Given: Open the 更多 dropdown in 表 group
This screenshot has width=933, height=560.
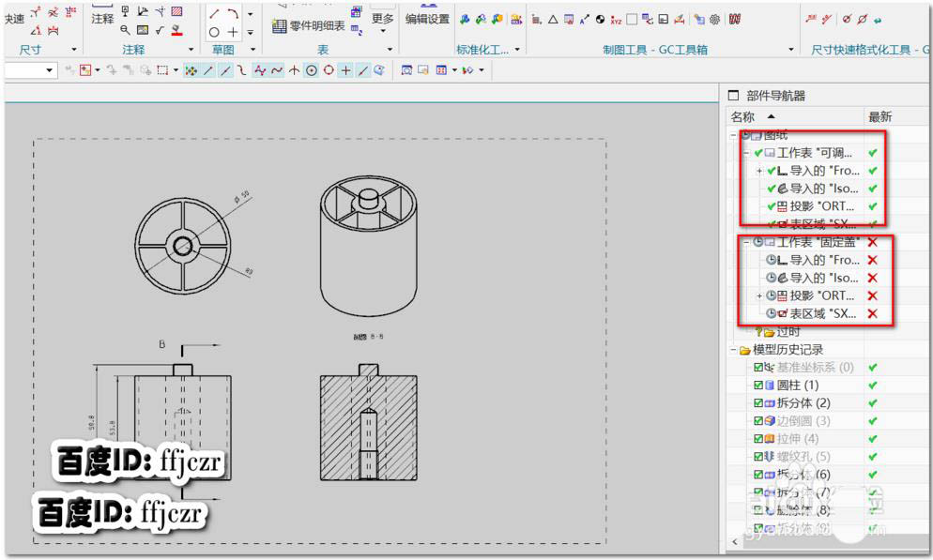Looking at the screenshot, I should click(x=383, y=23).
